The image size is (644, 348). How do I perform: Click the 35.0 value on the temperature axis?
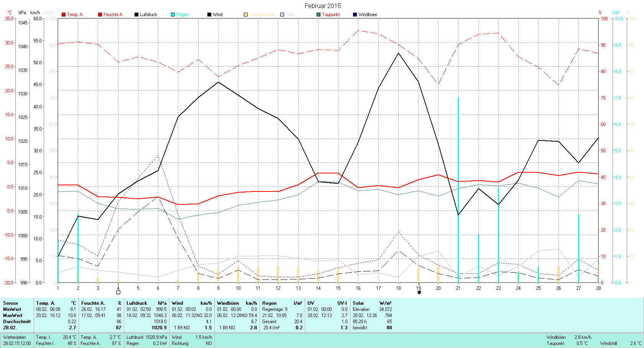(9, 18)
